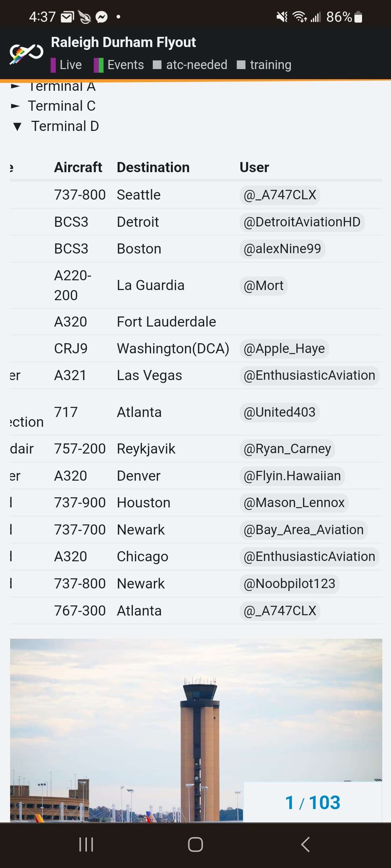Tap the Messenger notification icon
The image size is (391, 868).
click(102, 17)
